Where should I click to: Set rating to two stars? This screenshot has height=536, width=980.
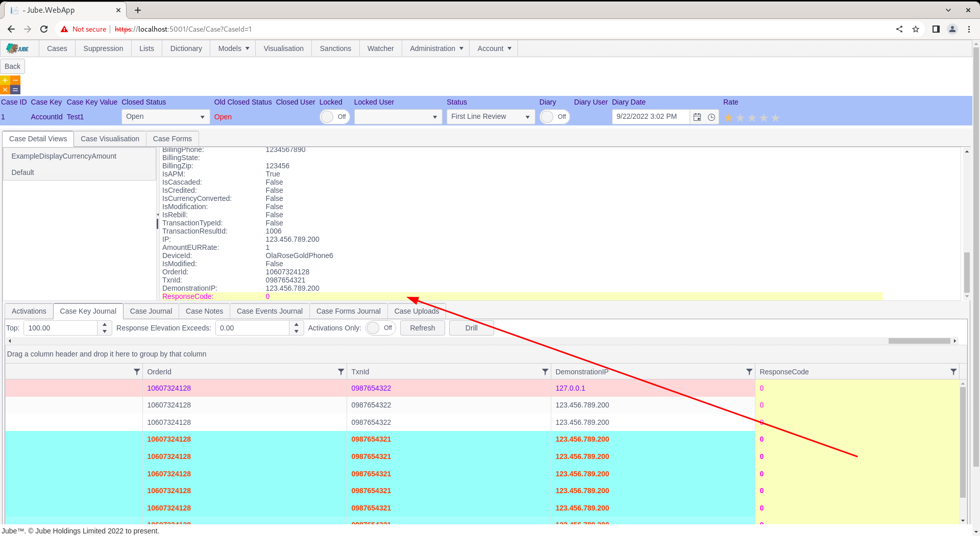click(x=740, y=118)
